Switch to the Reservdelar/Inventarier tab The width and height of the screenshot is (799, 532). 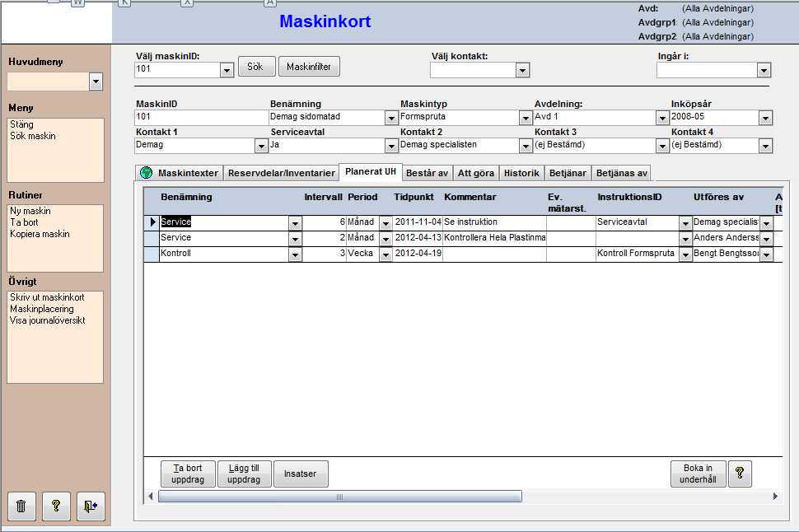click(281, 173)
